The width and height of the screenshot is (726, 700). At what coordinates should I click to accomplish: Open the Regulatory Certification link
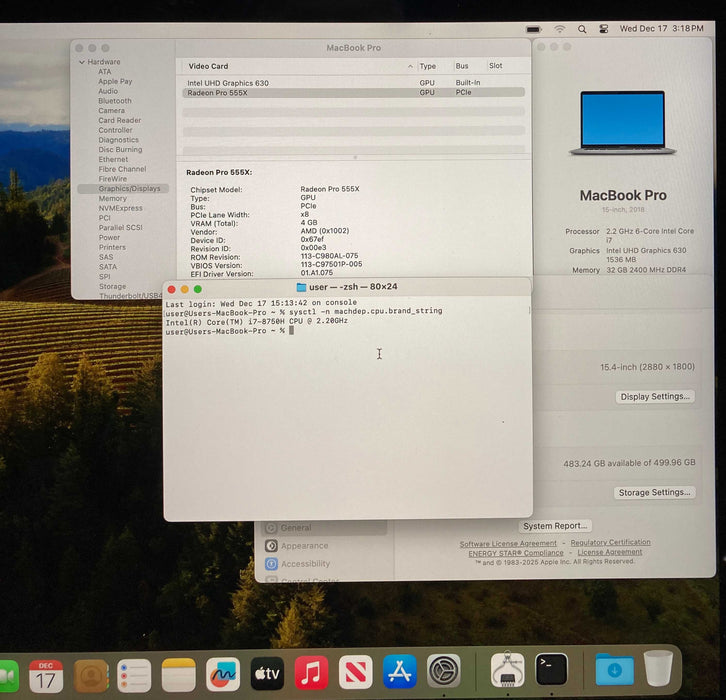610,542
